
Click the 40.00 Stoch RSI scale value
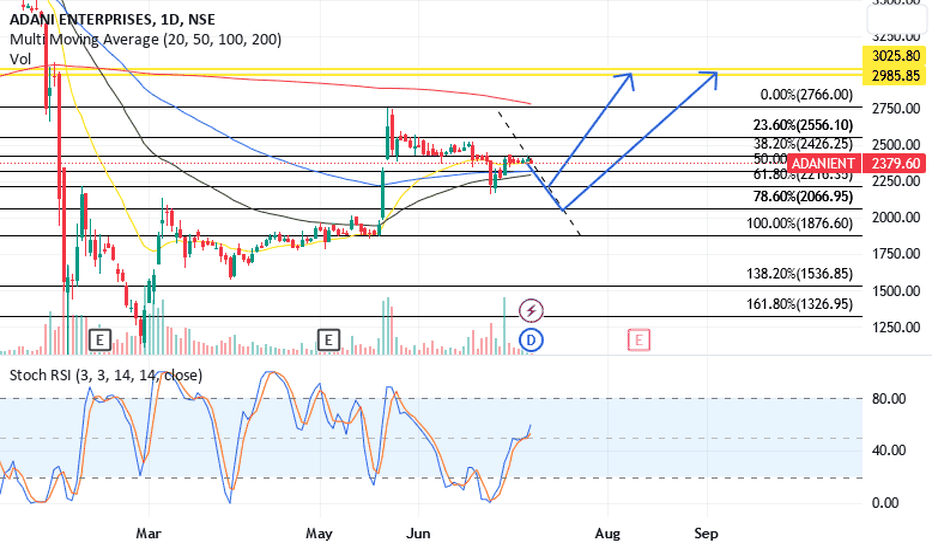[889, 450]
